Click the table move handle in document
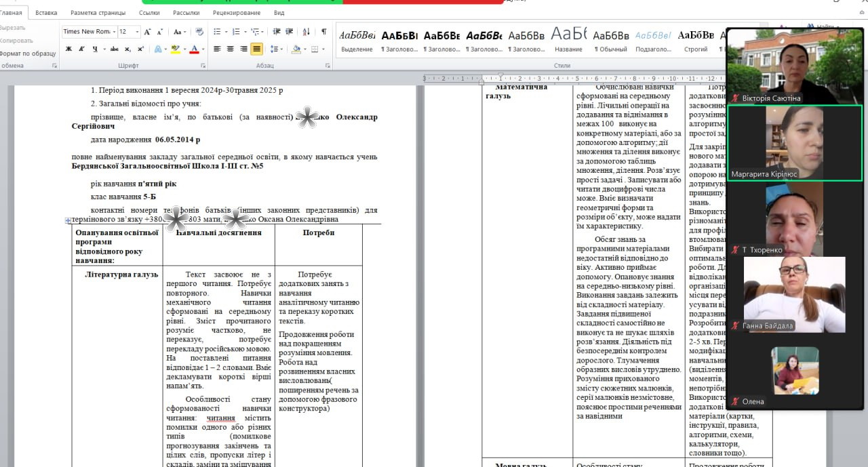Image resolution: width=868 pixels, height=467 pixels. pos(68,220)
